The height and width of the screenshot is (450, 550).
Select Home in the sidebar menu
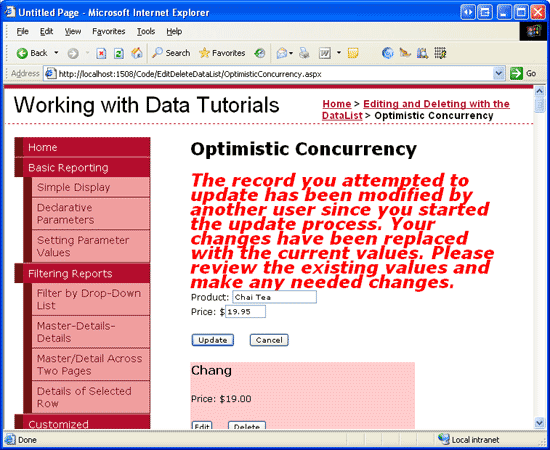pos(86,147)
